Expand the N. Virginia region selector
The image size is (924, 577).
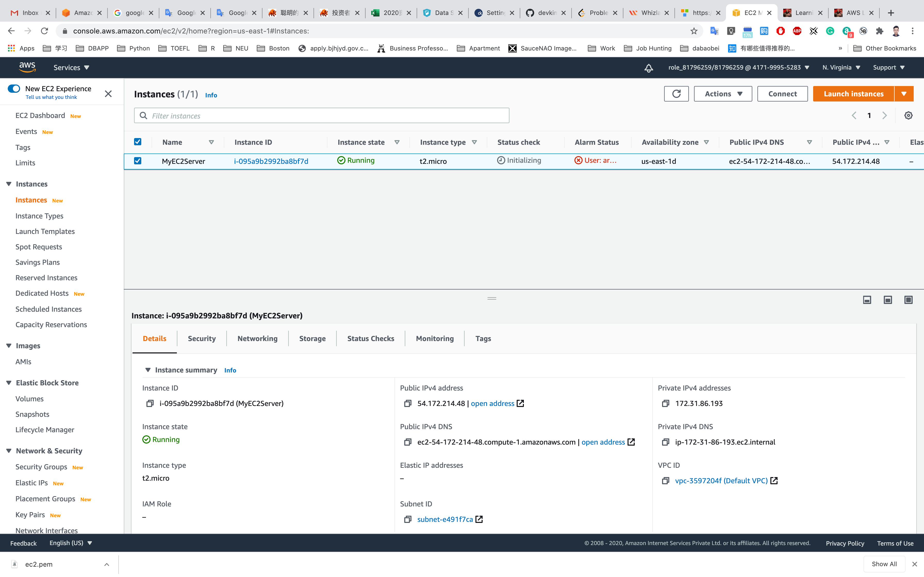click(x=841, y=67)
